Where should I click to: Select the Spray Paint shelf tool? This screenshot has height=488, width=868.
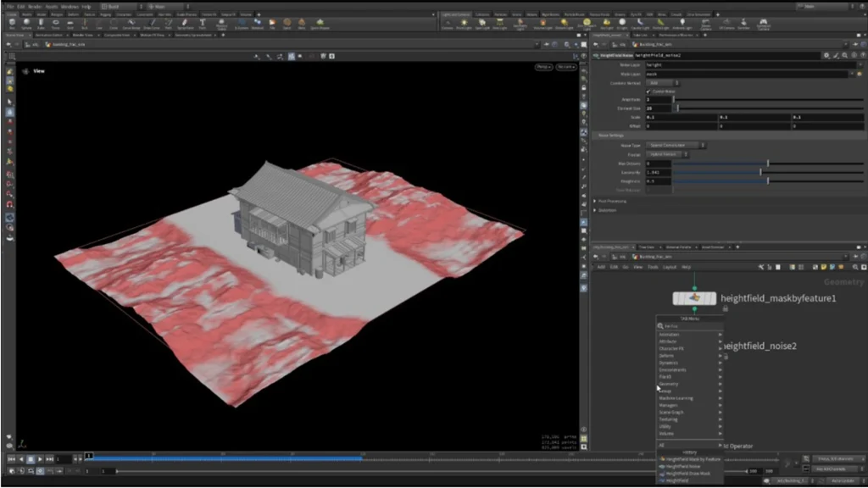click(x=185, y=23)
